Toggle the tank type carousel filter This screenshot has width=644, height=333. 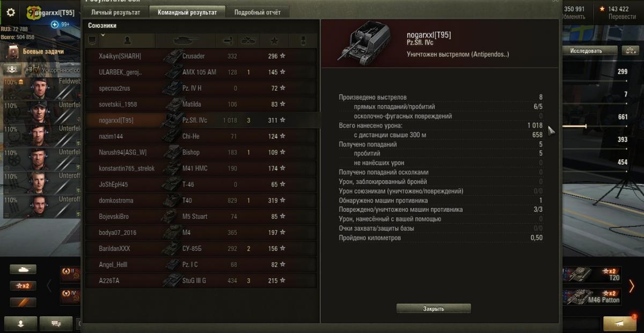coord(23,269)
